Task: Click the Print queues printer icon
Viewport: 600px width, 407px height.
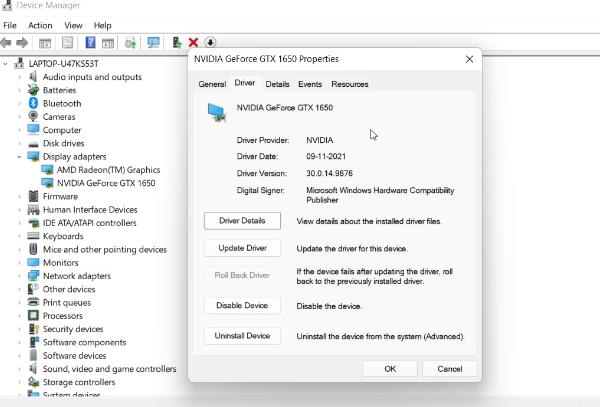Action: pyautogui.click(x=33, y=302)
